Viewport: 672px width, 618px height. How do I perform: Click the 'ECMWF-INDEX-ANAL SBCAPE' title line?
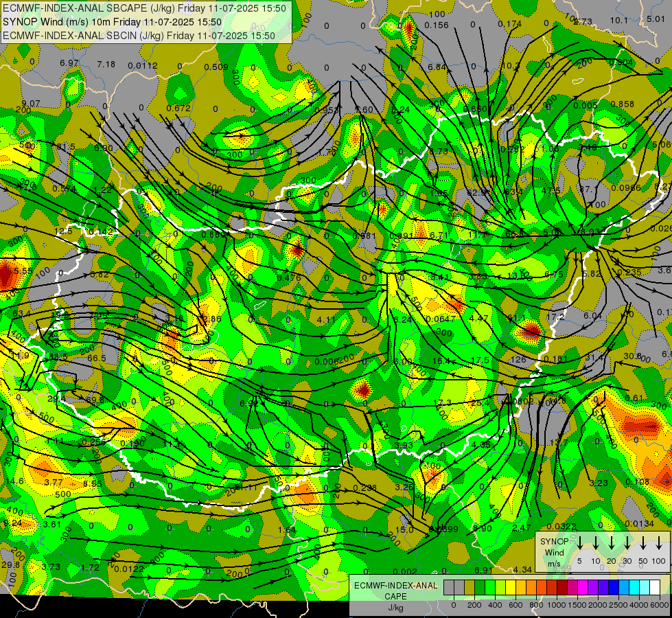coord(144,8)
